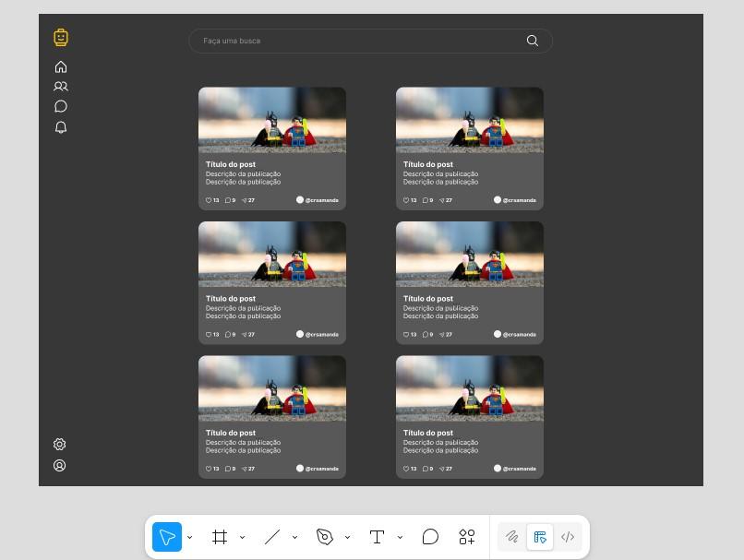Screen dimensions: 744x560
Task: Switch to Design mode
Action: (540, 537)
